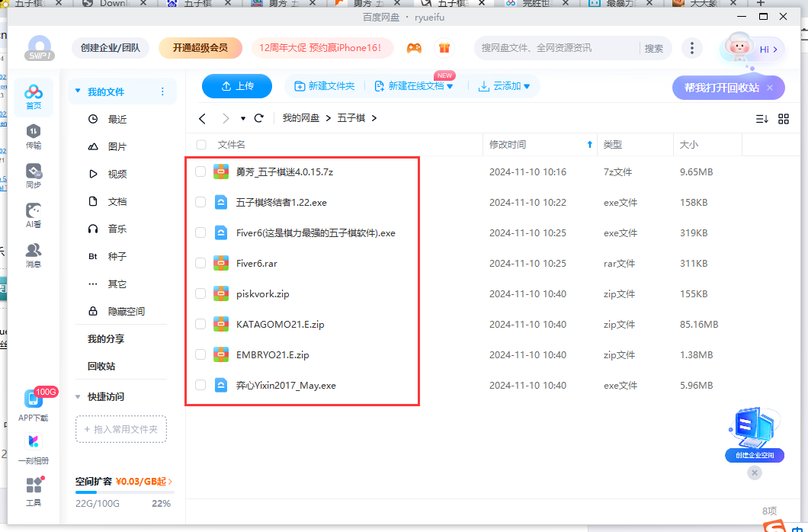Click the user profile avatar top left
808x532 pixels.
click(x=40, y=48)
